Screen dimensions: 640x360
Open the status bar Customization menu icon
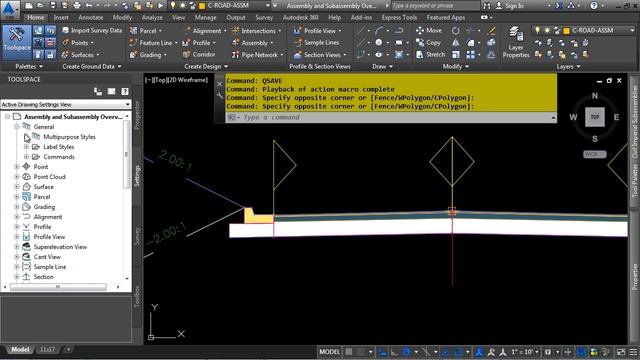tap(633, 351)
